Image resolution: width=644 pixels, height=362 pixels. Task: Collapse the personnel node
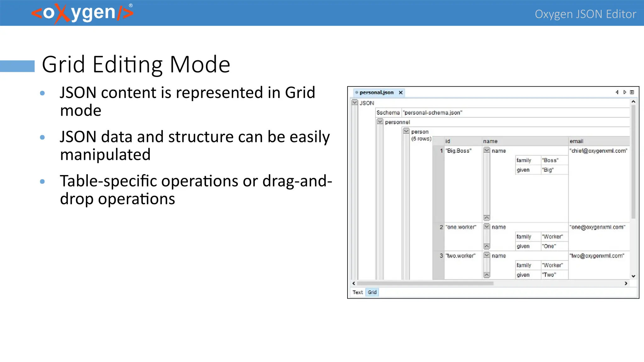click(380, 122)
